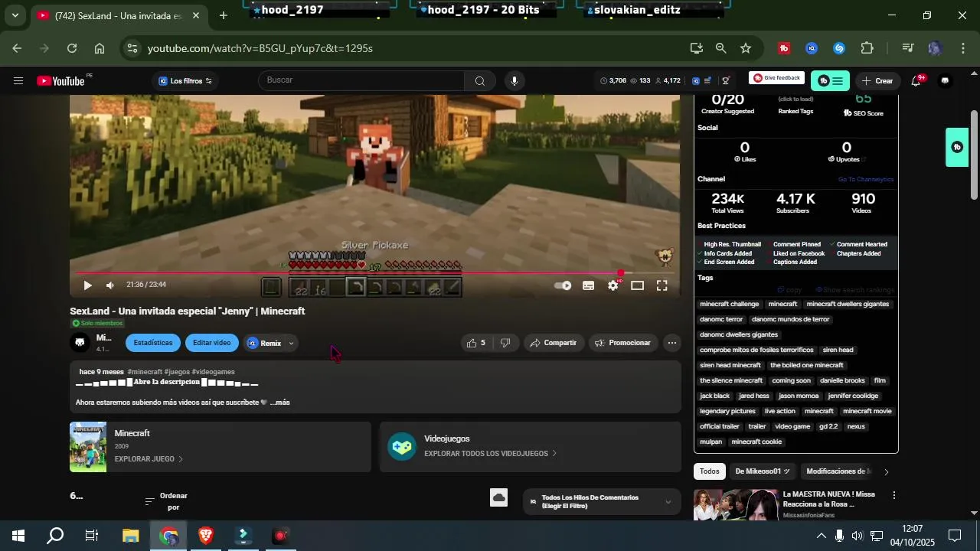This screenshot has width=980, height=551.
Task: Click the YouTube Buscar search field
Action: point(361,81)
